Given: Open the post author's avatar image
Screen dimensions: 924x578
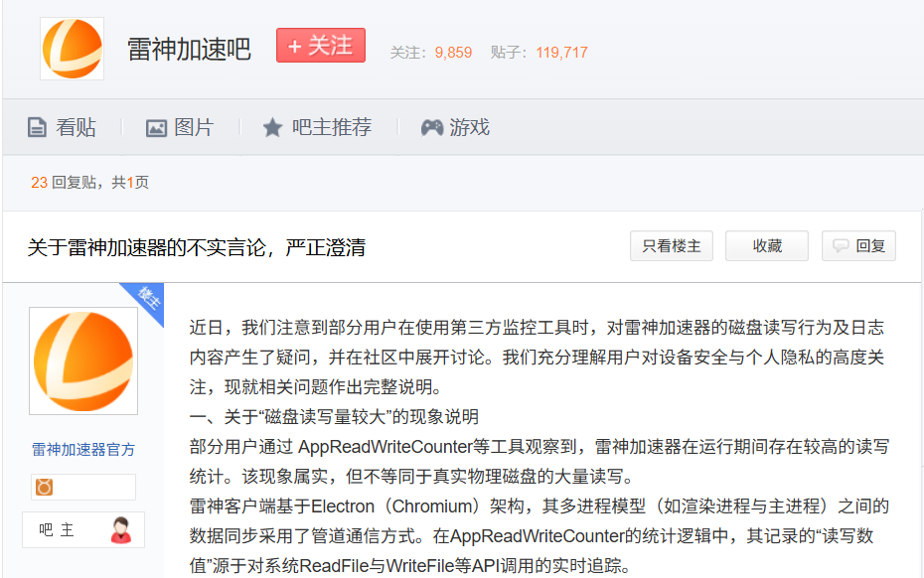Looking at the screenshot, I should coord(83,361).
